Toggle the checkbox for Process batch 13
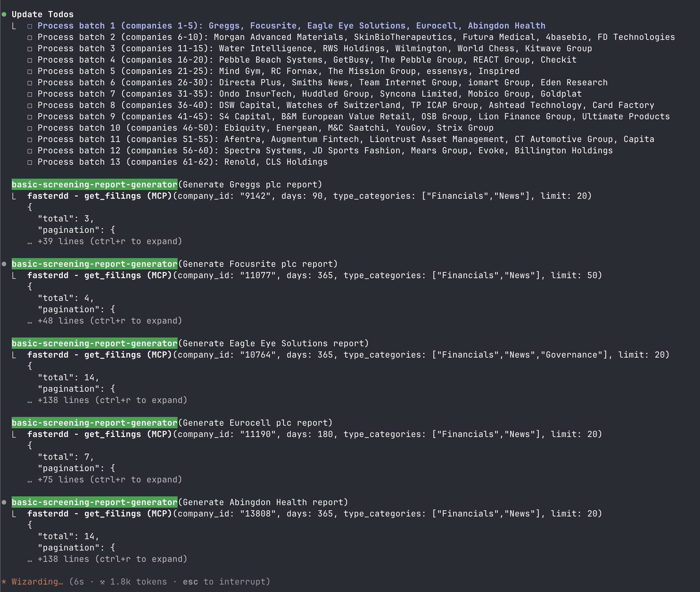The image size is (700, 592). (x=30, y=161)
